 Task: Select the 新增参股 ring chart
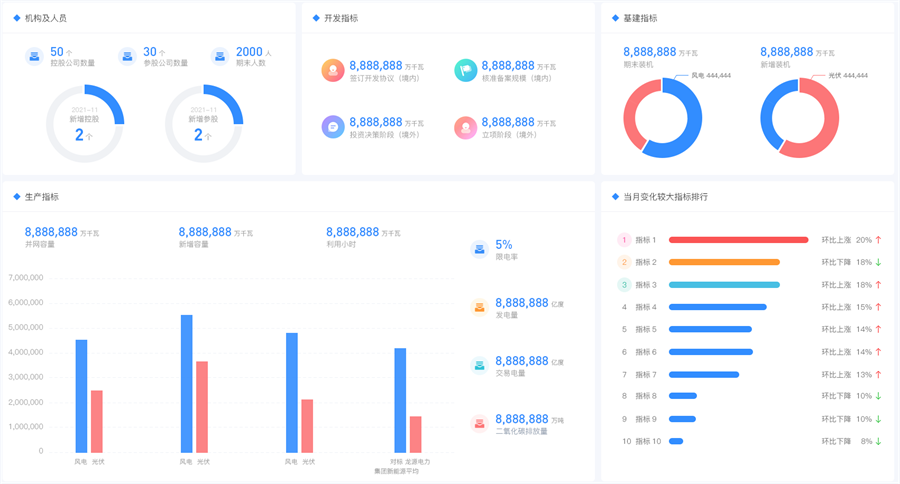point(204,124)
